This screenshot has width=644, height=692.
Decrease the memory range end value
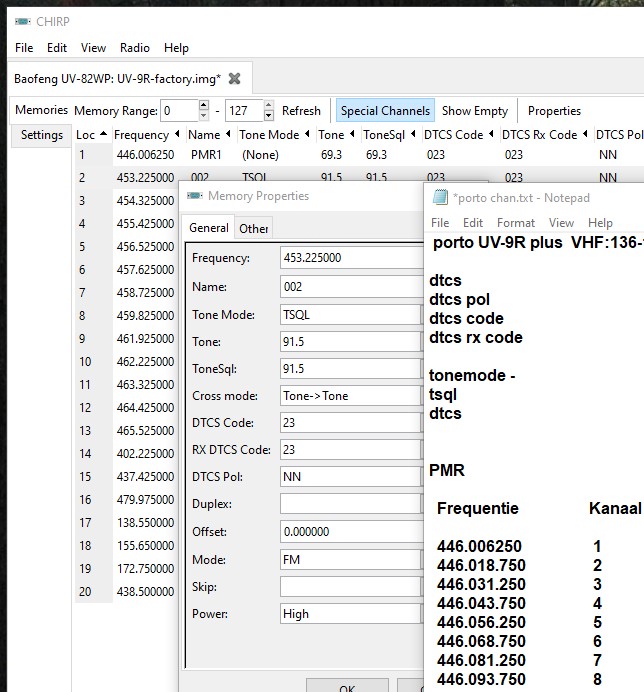point(268,116)
